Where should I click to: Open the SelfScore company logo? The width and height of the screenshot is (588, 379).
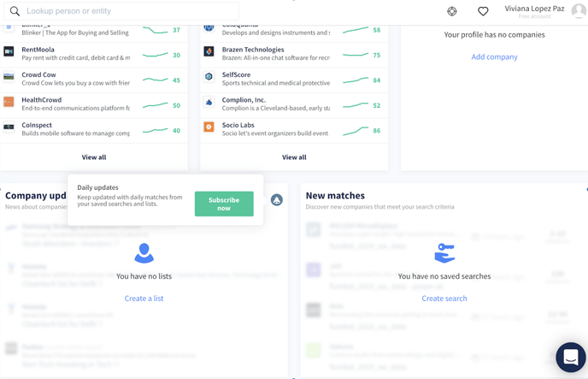209,76
